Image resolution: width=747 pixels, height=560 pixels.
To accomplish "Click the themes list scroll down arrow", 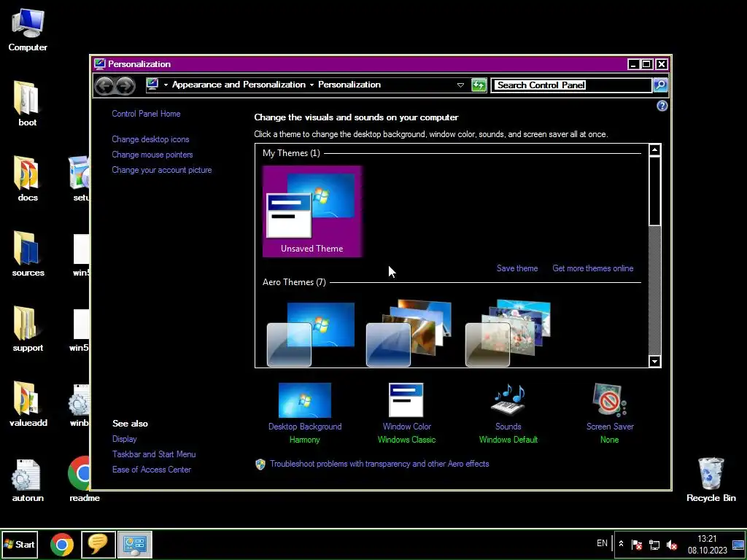I will (654, 362).
